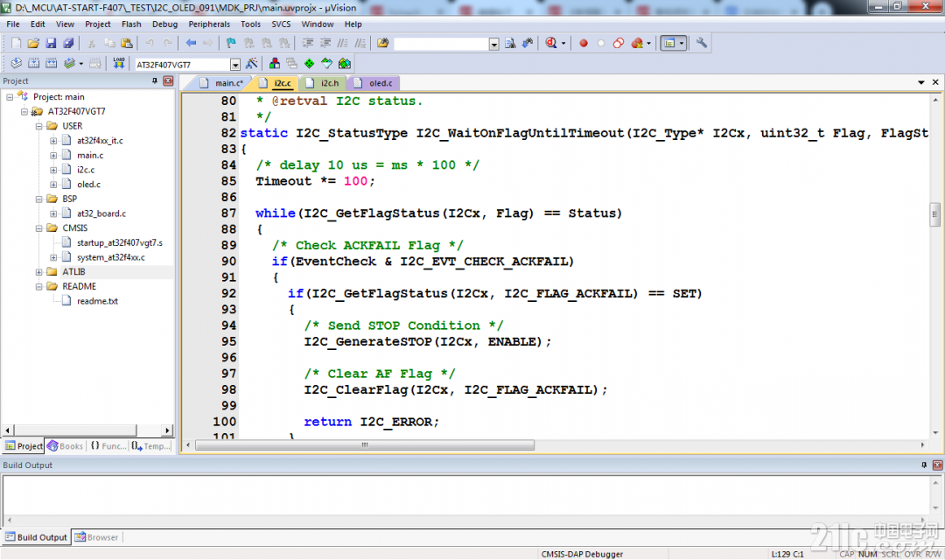This screenshot has width=945, height=560.
Task: Translate the current file with the translate icon
Action: 17,63
